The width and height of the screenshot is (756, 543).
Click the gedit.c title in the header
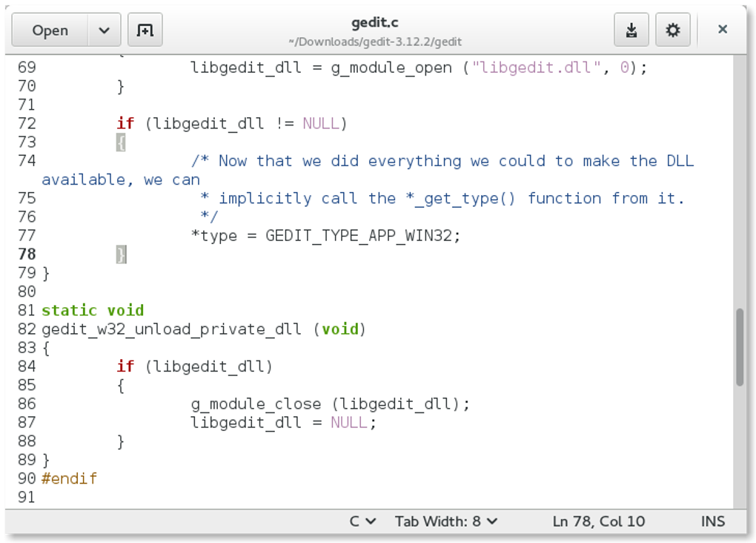374,22
